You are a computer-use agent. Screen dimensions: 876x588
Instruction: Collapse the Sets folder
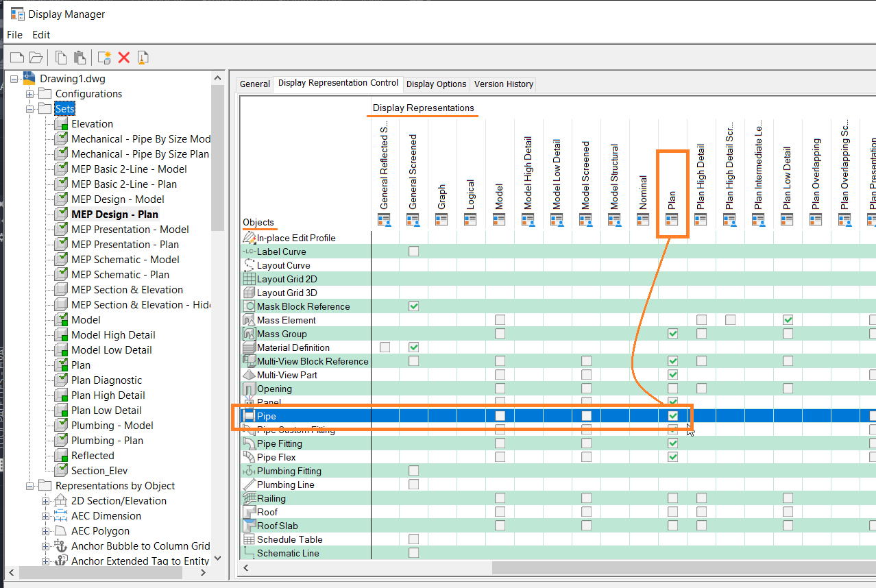tap(29, 109)
